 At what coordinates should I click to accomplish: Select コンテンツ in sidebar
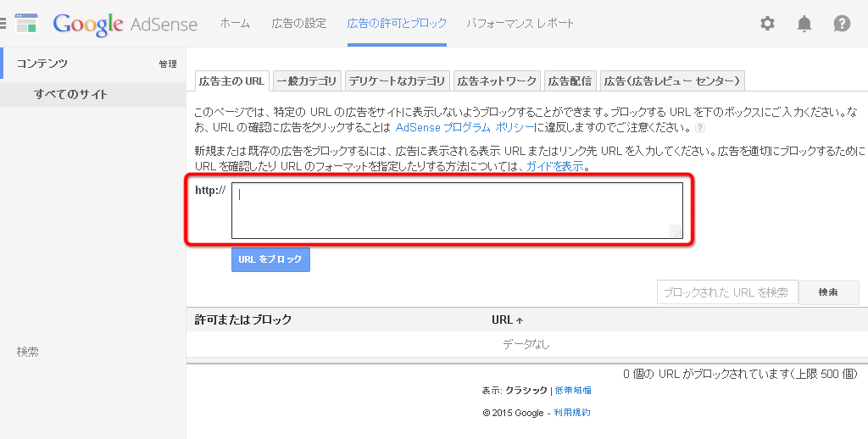(42, 63)
